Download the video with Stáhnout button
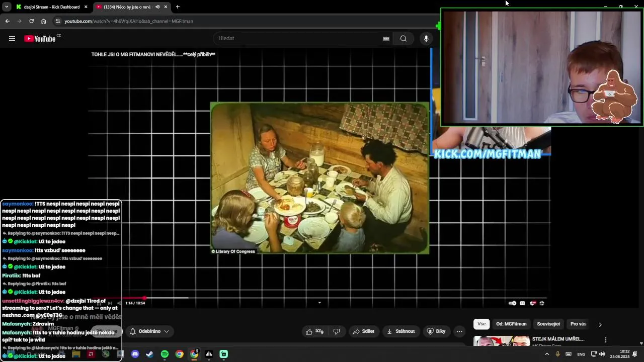 coord(401,331)
